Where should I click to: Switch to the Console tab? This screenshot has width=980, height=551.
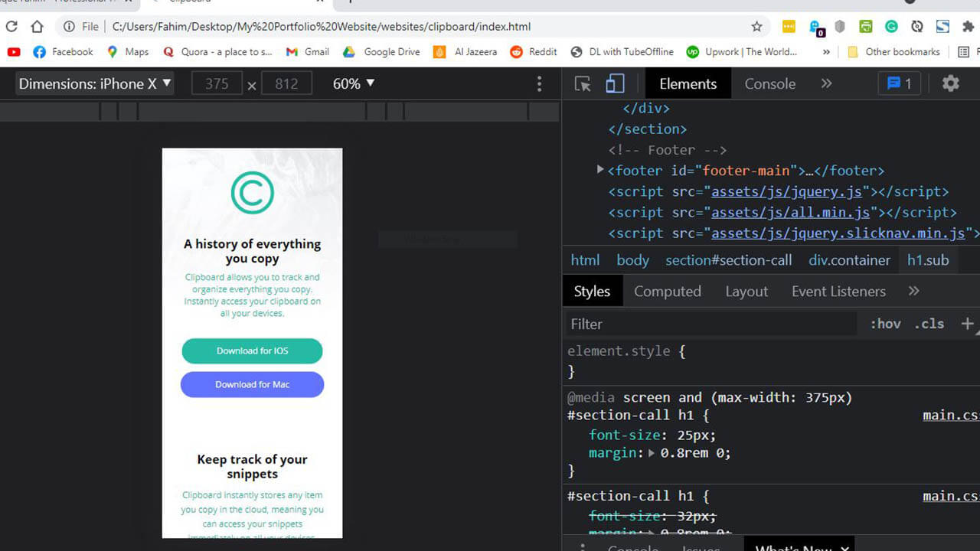click(769, 83)
